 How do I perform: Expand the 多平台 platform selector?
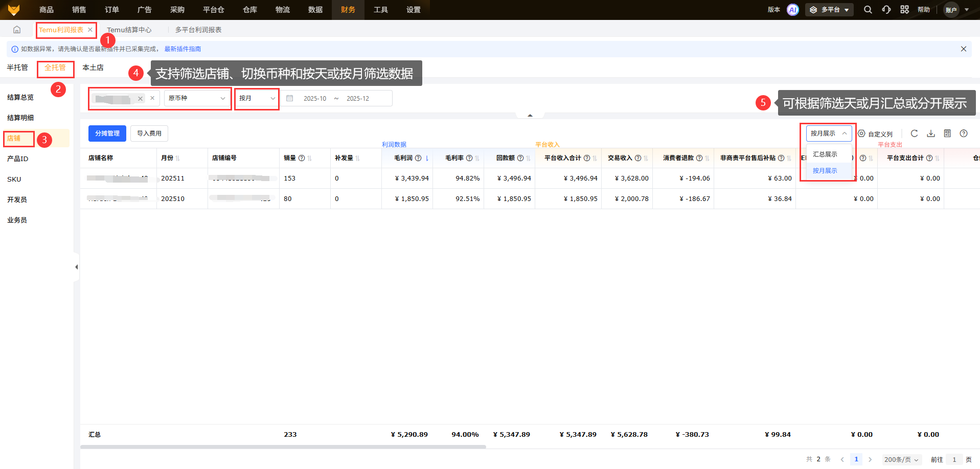coord(829,10)
